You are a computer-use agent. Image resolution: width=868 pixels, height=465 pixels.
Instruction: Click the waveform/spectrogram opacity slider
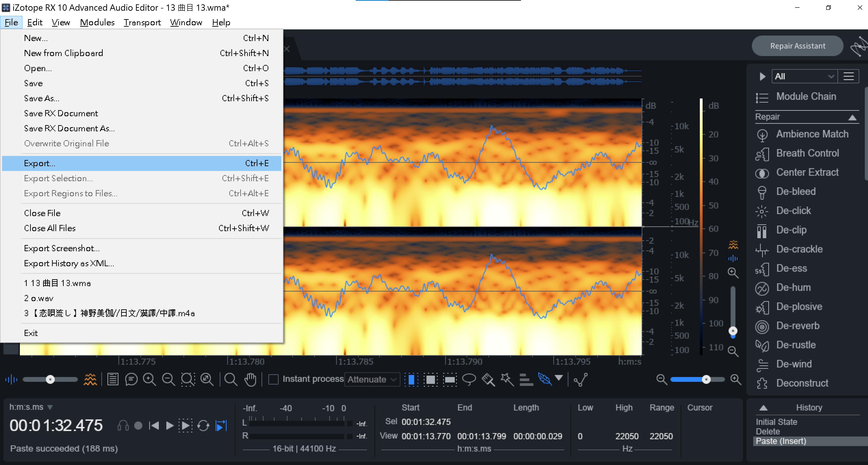point(50,380)
